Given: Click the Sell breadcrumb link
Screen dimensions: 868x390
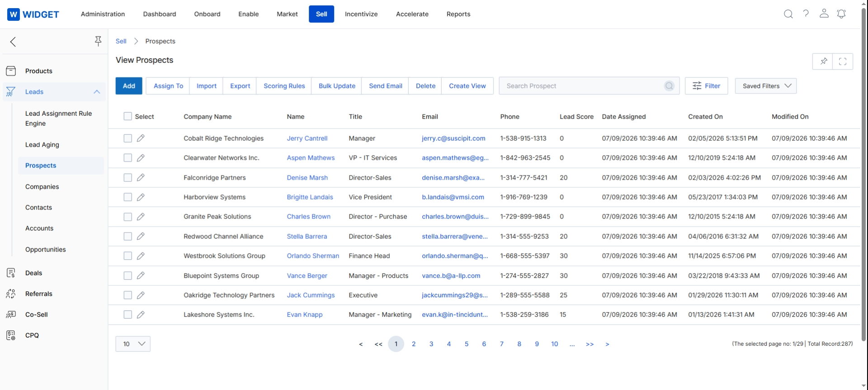Looking at the screenshot, I should point(121,41).
